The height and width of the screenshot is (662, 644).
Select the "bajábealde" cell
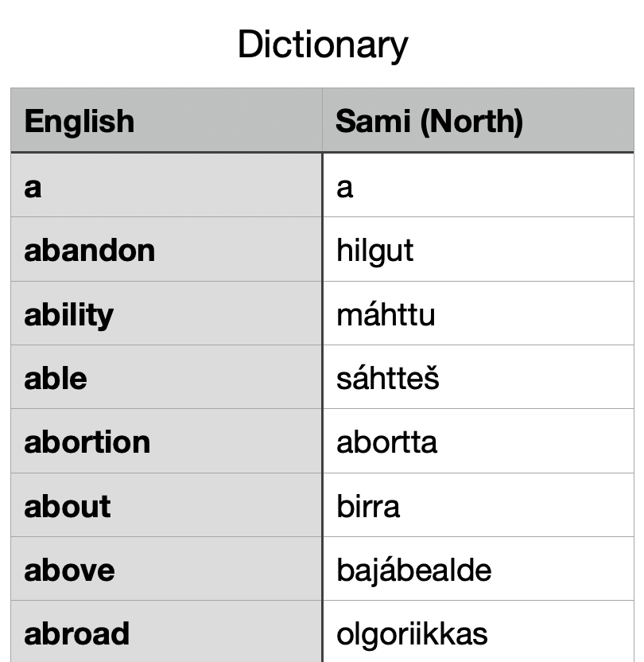414,570
